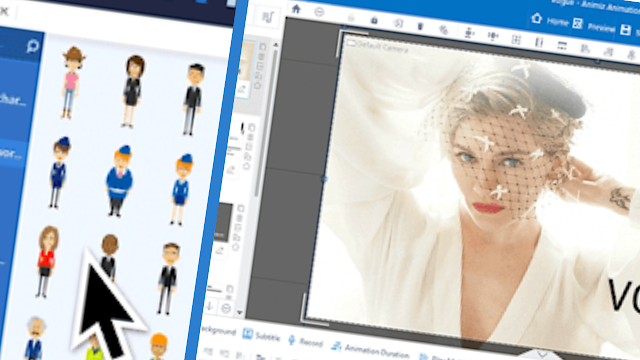
Task: Click the distribute horizontally icon in toolbar
Action: (493, 36)
